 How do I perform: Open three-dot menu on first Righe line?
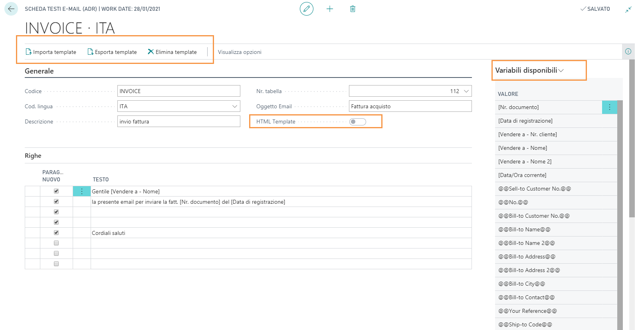tap(82, 191)
